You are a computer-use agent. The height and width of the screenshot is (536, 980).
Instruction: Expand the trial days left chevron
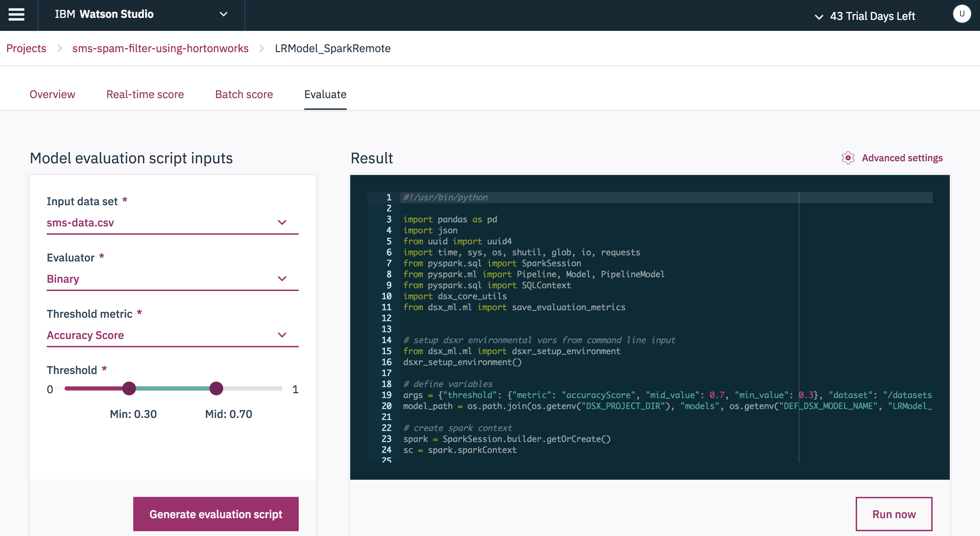click(819, 16)
